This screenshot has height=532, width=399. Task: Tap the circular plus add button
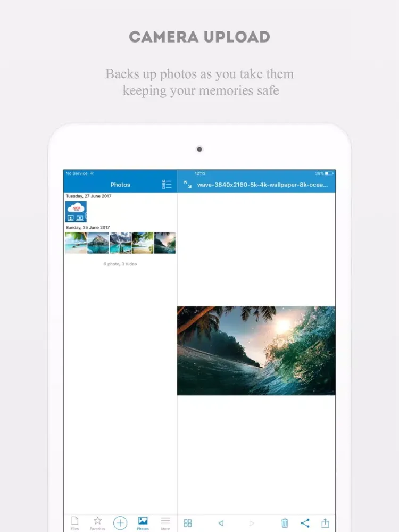(120, 523)
